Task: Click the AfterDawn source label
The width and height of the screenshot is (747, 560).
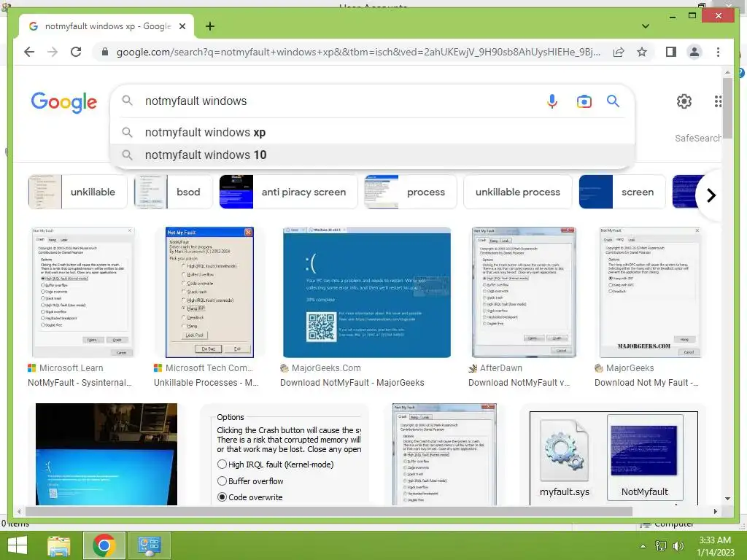Action: tap(500, 368)
